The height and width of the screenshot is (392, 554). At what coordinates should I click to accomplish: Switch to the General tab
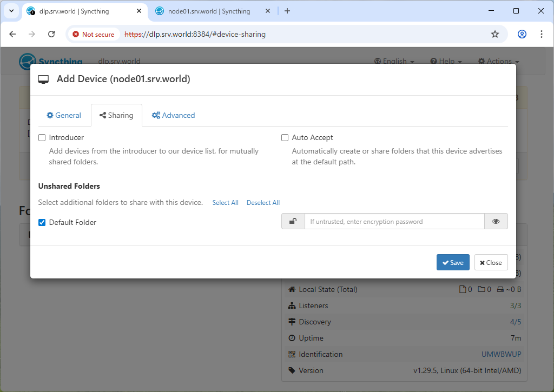(64, 115)
